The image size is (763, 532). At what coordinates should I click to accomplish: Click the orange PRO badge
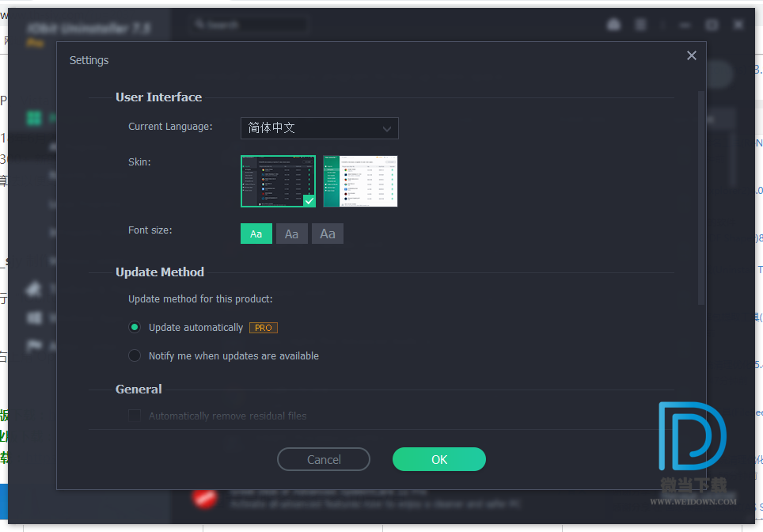coord(264,328)
